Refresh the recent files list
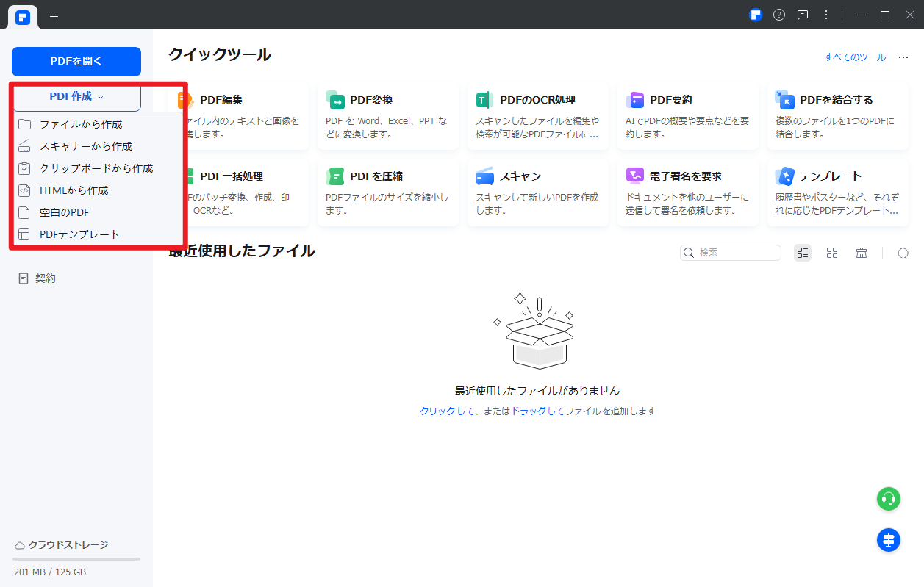Image resolution: width=924 pixels, height=587 pixels. coord(903,253)
